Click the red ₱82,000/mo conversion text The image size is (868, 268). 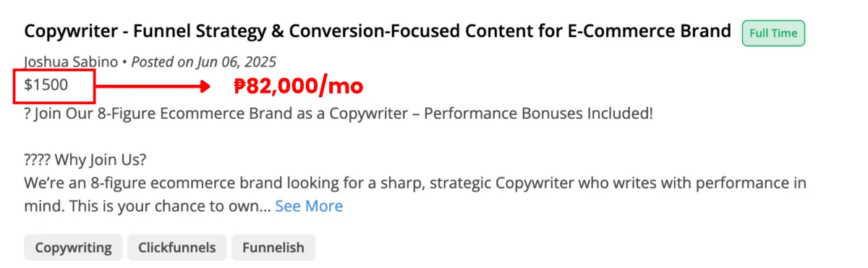tap(298, 86)
